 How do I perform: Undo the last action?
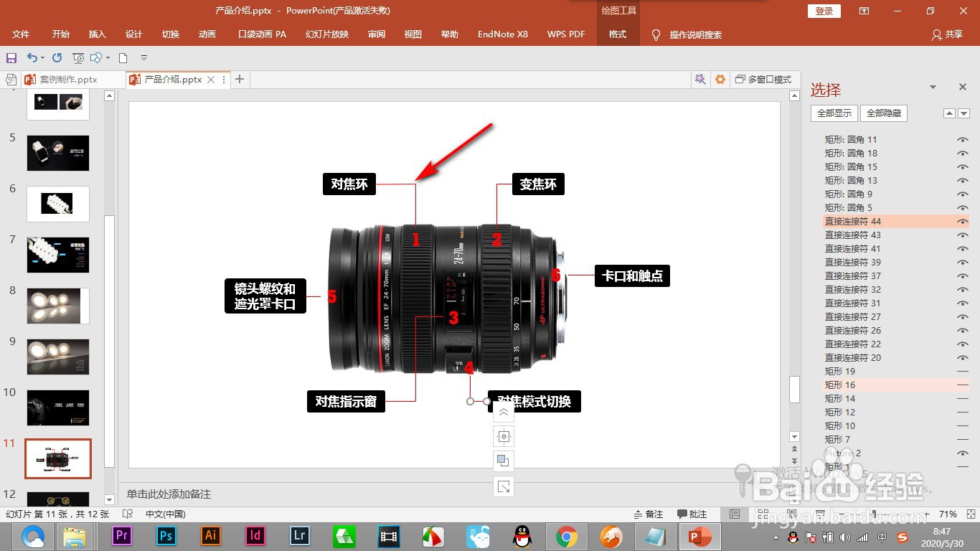[x=32, y=58]
